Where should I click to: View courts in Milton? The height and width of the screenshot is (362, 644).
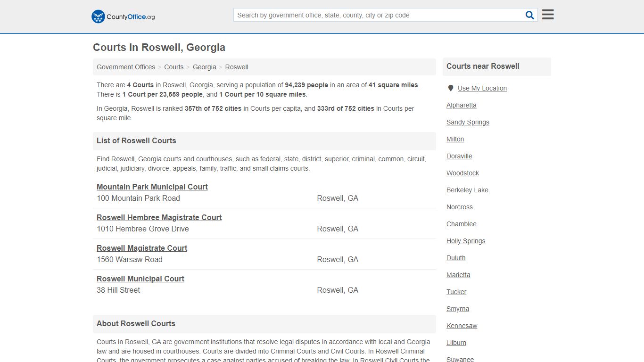coord(455,139)
